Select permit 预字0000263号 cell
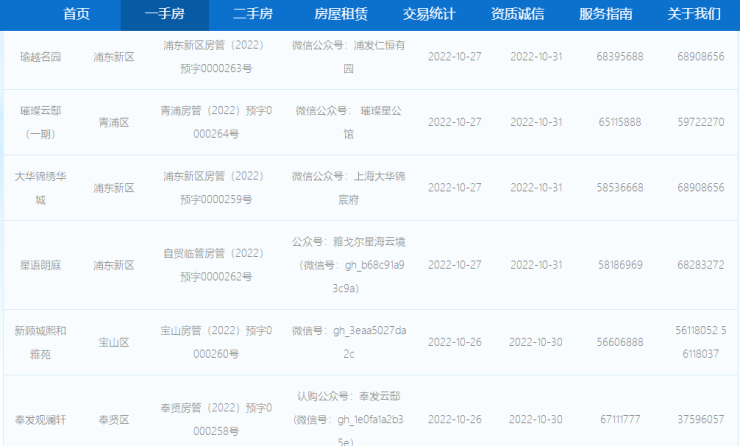Image resolution: width=740 pixels, height=446 pixels. point(216,57)
